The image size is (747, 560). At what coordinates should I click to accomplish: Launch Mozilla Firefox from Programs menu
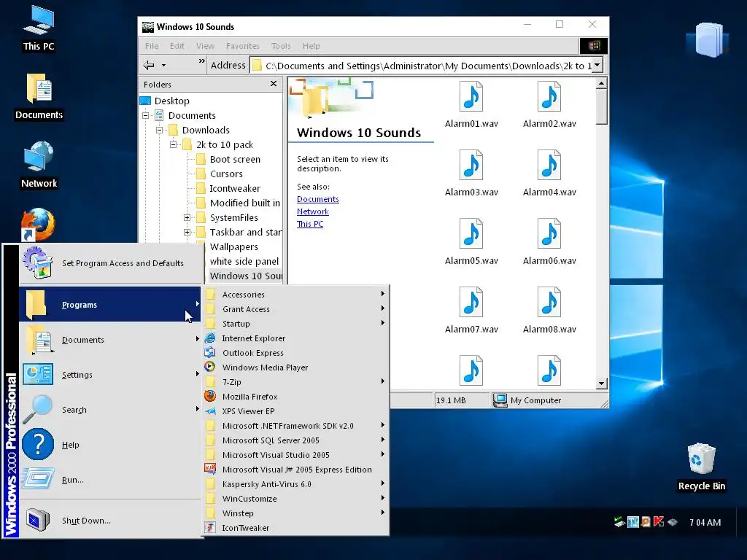point(296,397)
